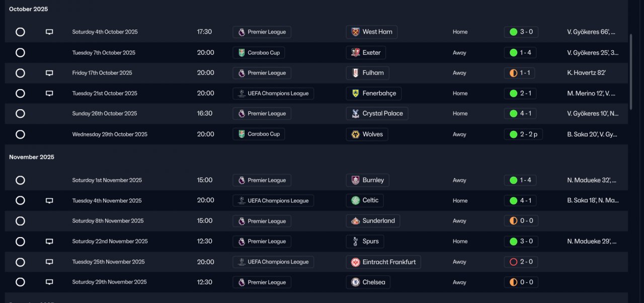Viewport: 644px width, 303px height.
Task: View the 2 - 2 p Wolves result
Action: (x=523, y=134)
